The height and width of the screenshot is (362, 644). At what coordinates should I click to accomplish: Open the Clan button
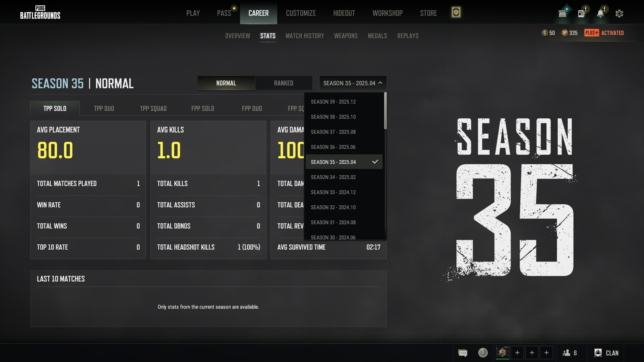(x=607, y=353)
